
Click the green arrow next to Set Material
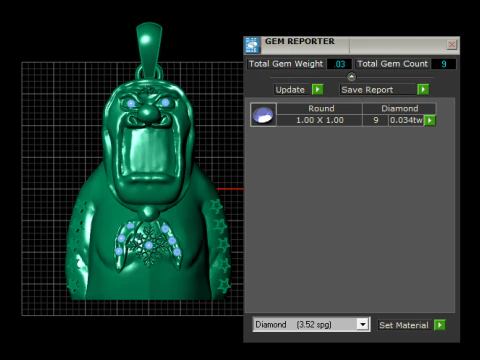click(440, 325)
